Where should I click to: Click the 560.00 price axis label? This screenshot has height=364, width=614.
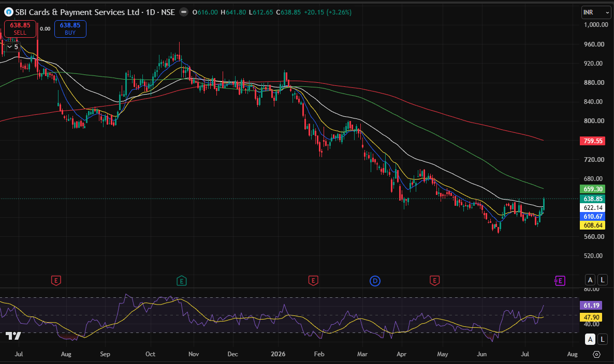tap(594, 236)
